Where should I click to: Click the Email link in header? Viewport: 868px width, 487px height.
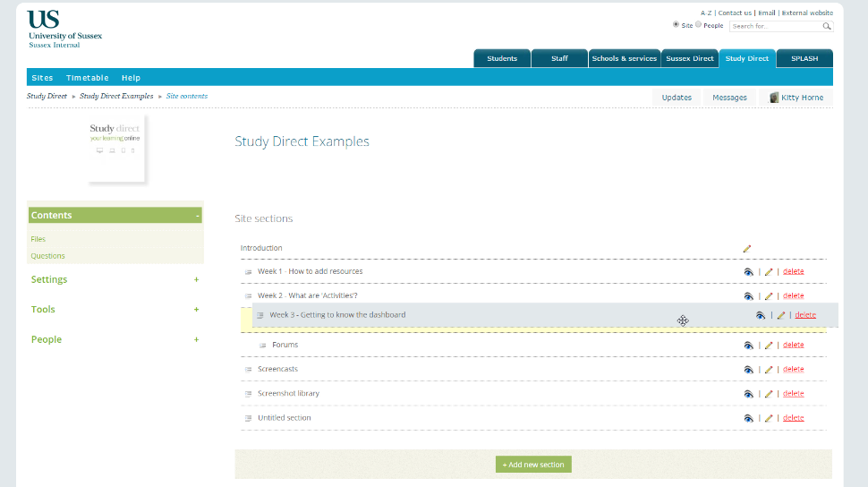pyautogui.click(x=767, y=13)
